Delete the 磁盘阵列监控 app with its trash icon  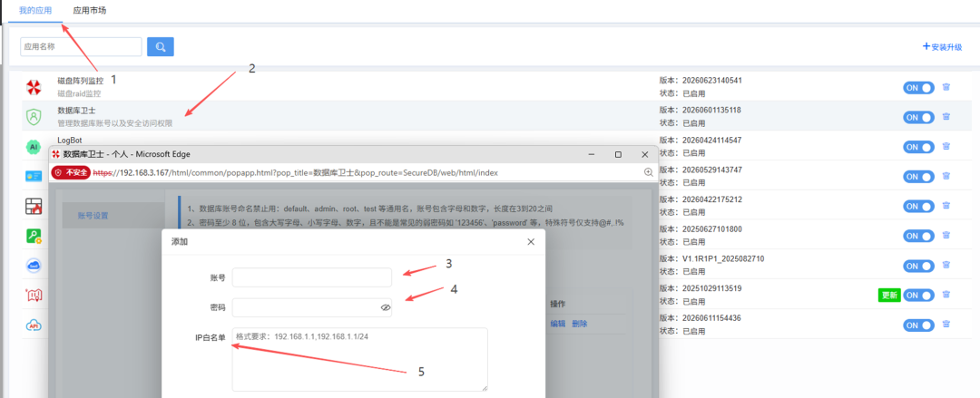pos(946,87)
